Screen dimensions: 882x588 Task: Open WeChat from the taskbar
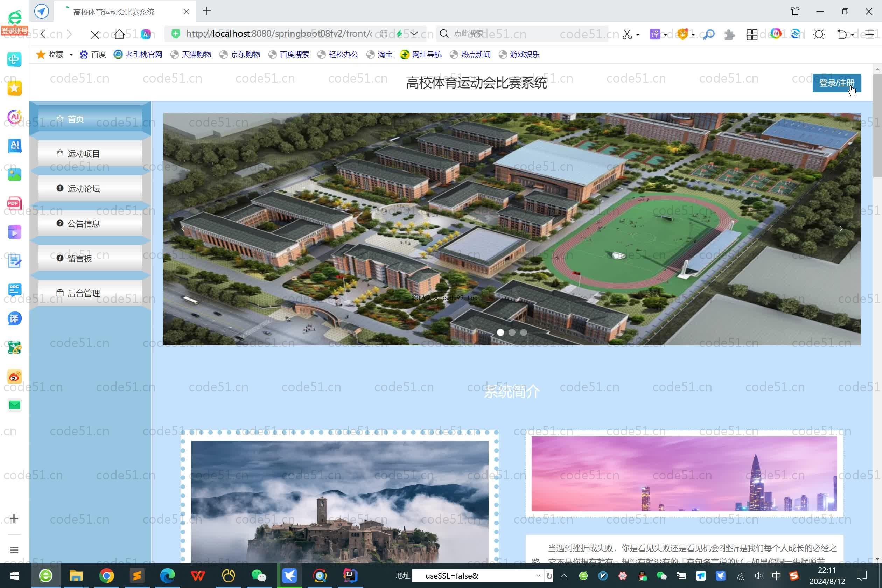click(x=258, y=576)
